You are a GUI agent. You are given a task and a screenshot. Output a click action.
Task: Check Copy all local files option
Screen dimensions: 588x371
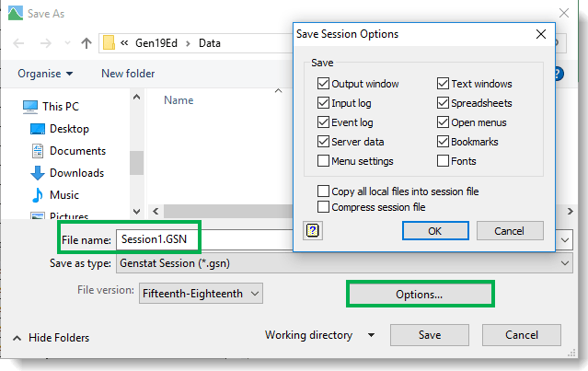pos(323,191)
